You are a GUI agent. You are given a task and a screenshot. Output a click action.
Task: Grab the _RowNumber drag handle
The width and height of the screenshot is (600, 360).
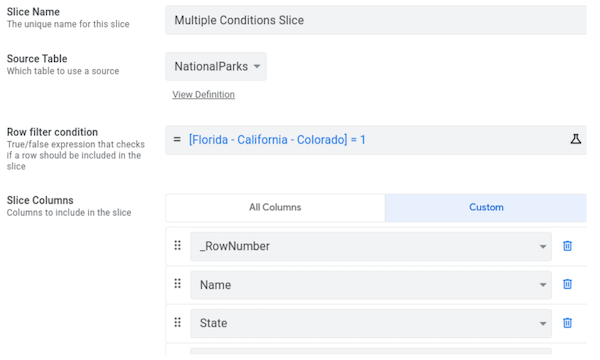[x=178, y=245]
